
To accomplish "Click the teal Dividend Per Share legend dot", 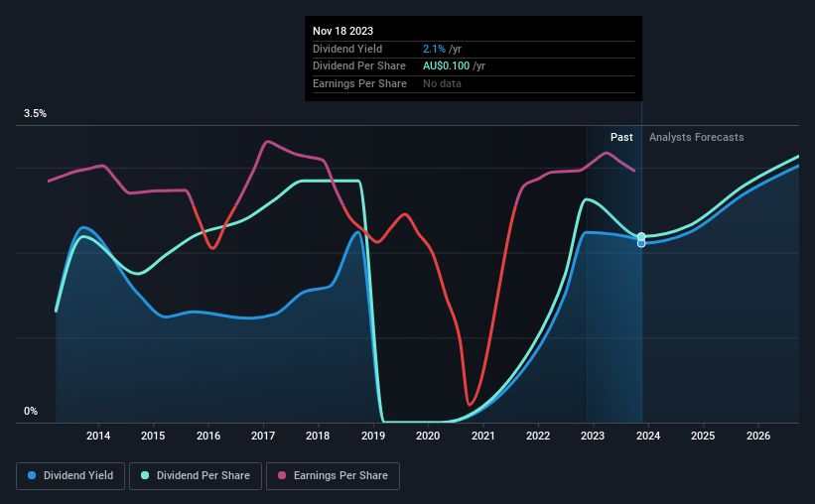I will 145,475.
